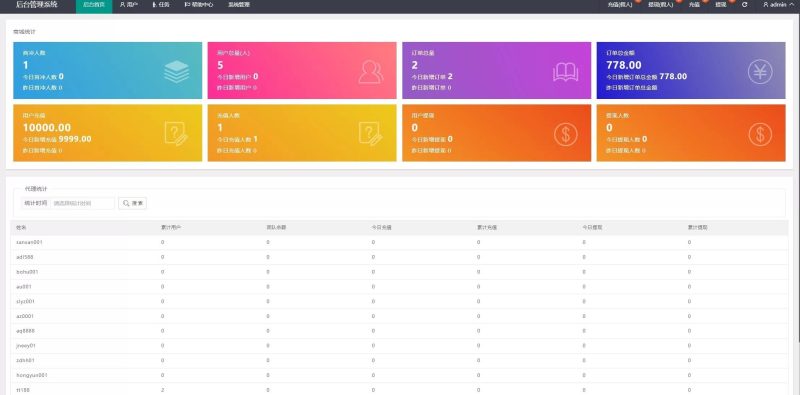
Task: Select the 后台首页 tab
Action: [94, 5]
